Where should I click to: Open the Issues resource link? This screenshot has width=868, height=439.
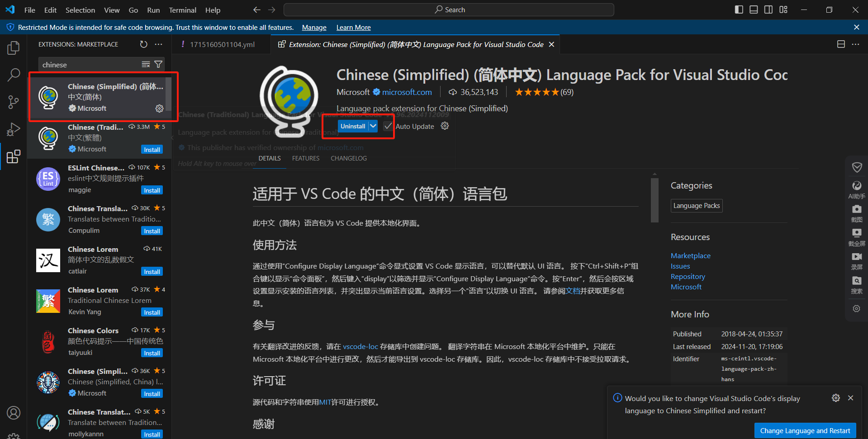[680, 266]
